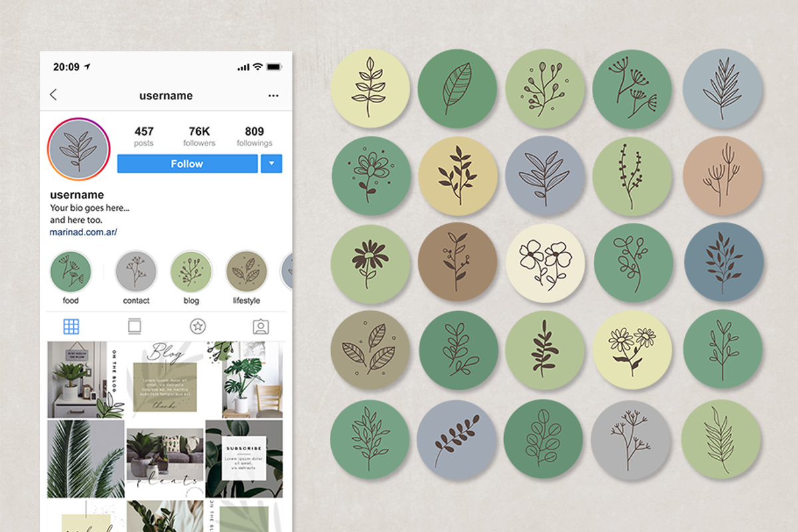Open the tagged photos tab
Screen dimensions: 798x532
click(261, 327)
